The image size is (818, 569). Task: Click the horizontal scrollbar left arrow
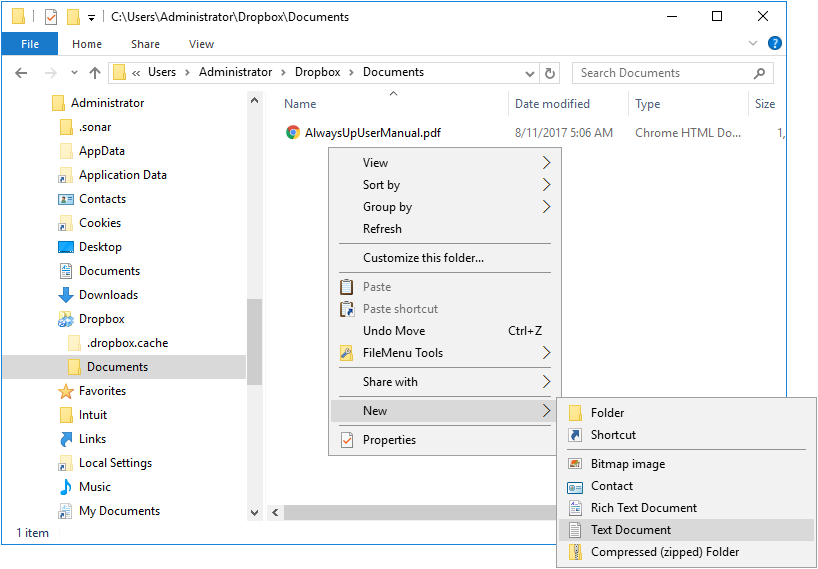pyautogui.click(x=275, y=513)
